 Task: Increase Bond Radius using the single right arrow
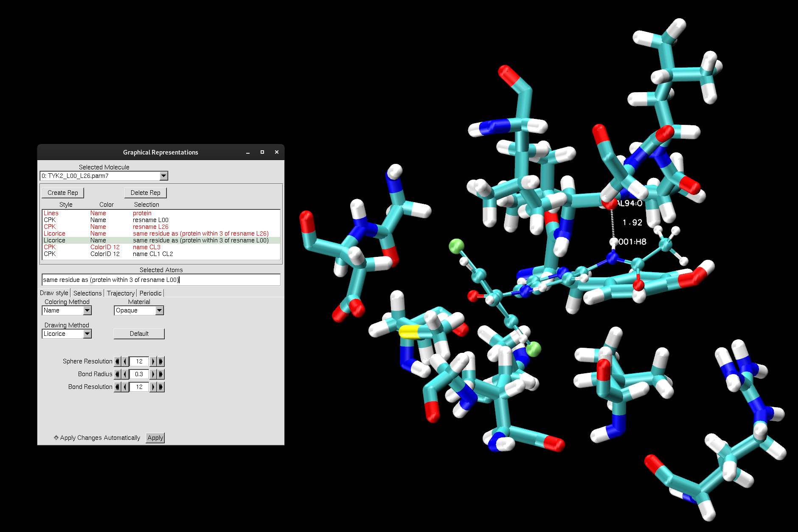[153, 374]
